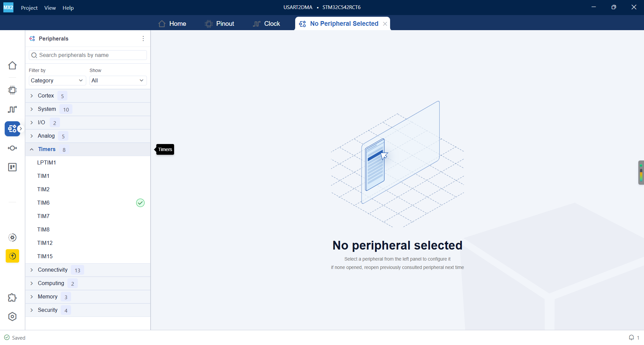The width and height of the screenshot is (644, 345).
Task: Click the MX2 application logo
Action: point(8,7)
